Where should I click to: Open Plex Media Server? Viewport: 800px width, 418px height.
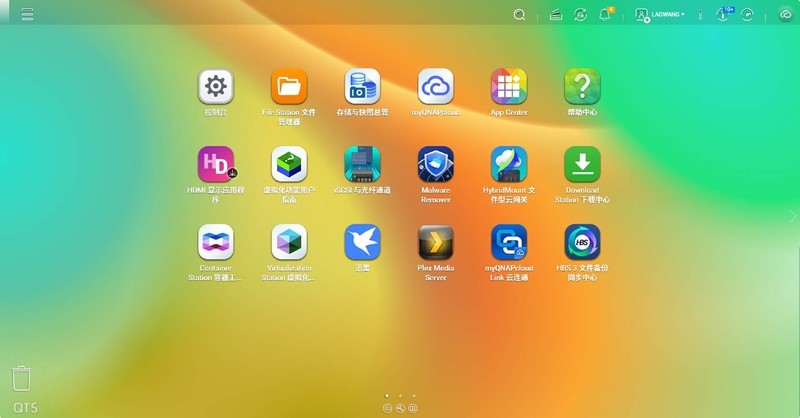436,242
